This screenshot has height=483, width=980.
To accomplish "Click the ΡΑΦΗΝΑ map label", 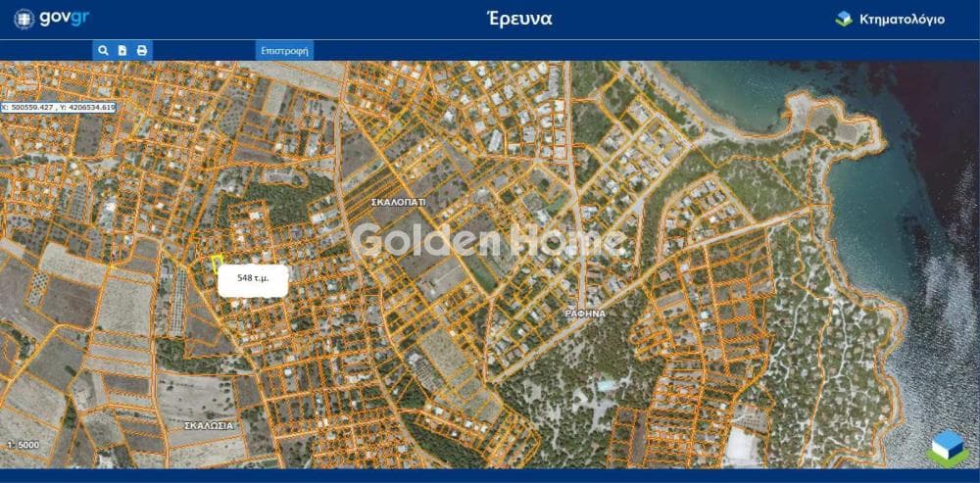I will pos(585,314).
